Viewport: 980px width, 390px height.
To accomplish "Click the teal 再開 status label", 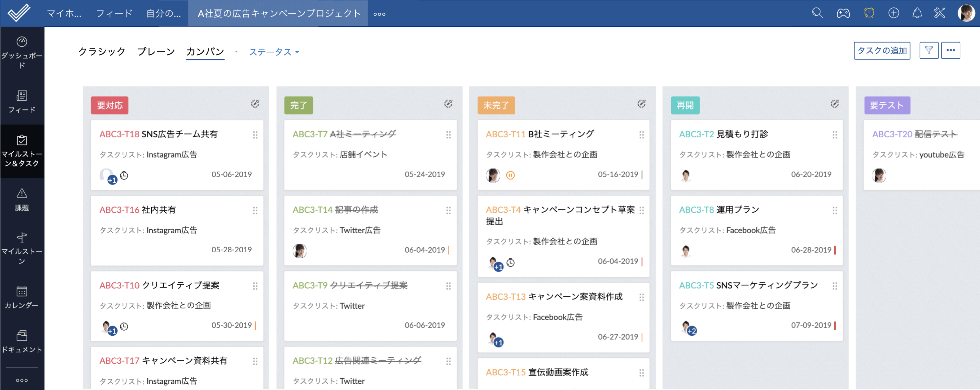I will point(685,105).
